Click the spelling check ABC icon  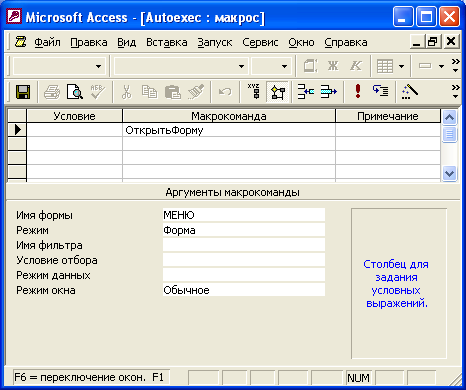[x=97, y=91]
